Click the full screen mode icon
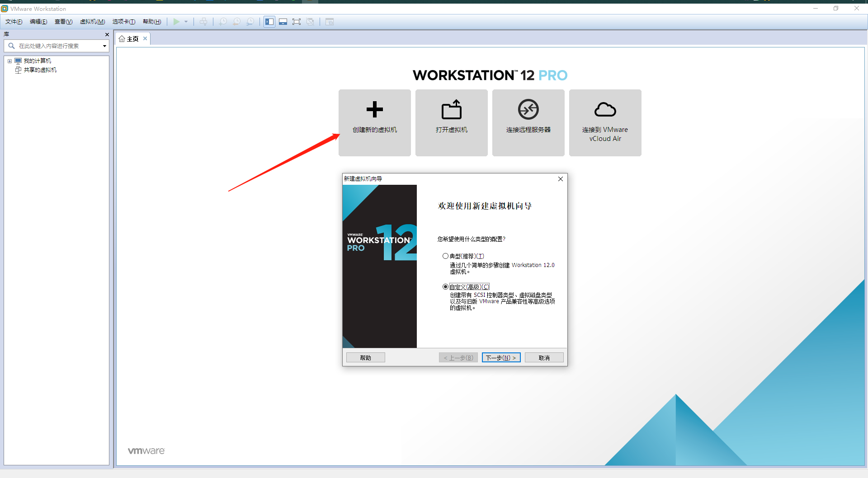The image size is (868, 478). click(x=297, y=22)
